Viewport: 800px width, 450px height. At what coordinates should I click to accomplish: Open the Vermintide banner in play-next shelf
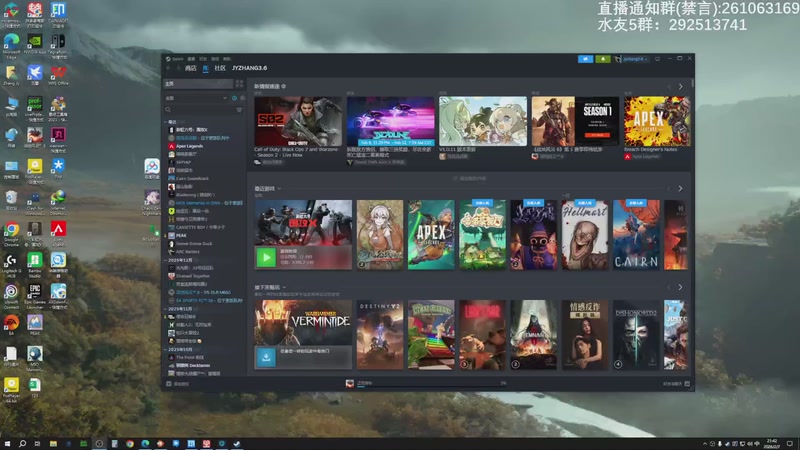[303, 322]
